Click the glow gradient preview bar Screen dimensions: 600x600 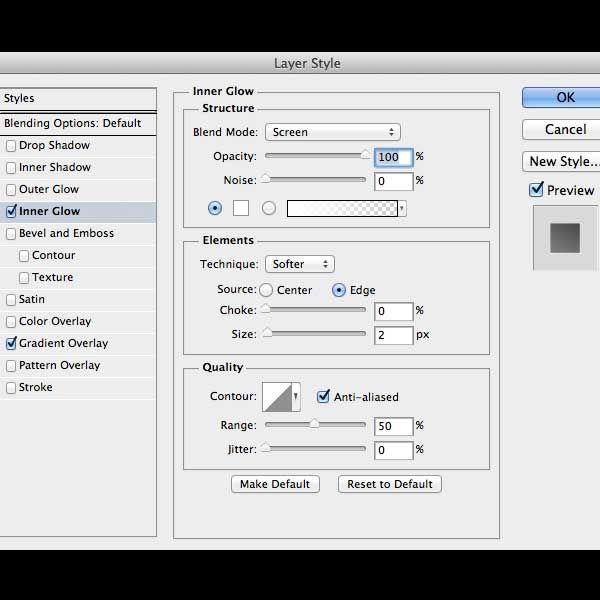(x=342, y=209)
